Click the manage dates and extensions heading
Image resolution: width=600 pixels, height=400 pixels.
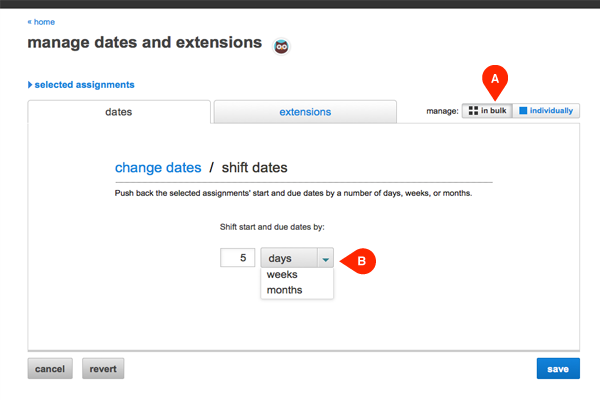(144, 43)
